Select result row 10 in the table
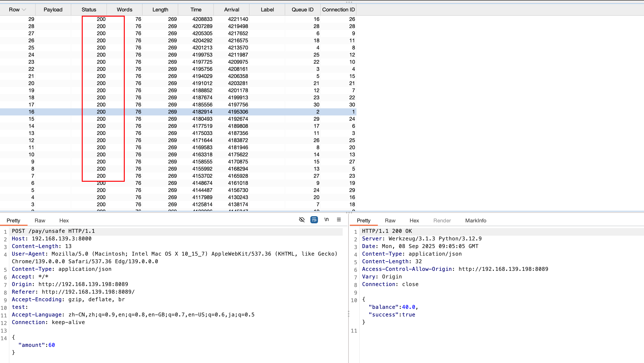Image resolution: width=644 pixels, height=363 pixels. pyautogui.click(x=178, y=154)
